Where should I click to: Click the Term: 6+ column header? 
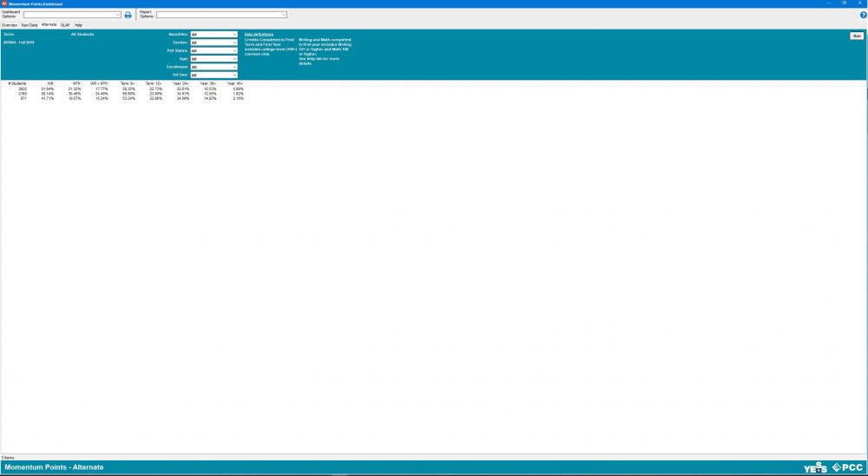click(128, 83)
